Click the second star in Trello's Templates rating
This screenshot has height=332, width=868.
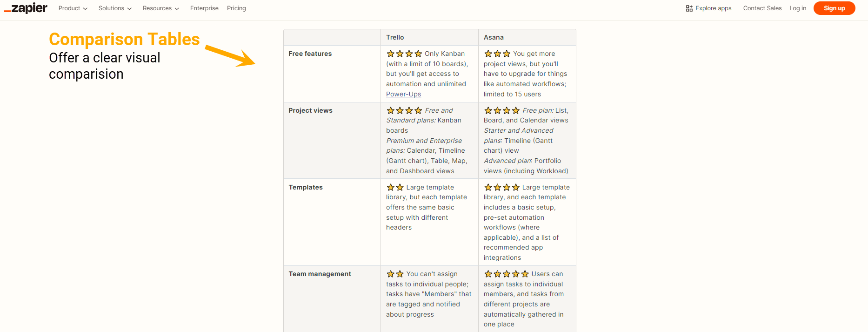tap(400, 187)
